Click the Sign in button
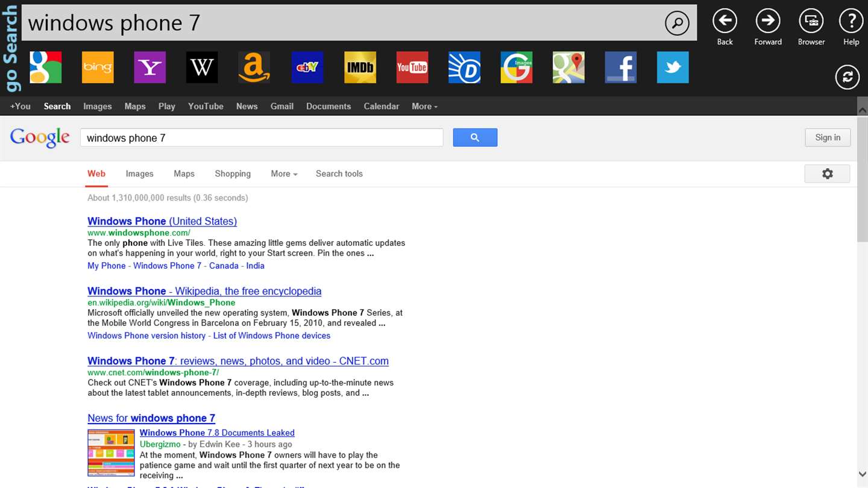 (828, 137)
